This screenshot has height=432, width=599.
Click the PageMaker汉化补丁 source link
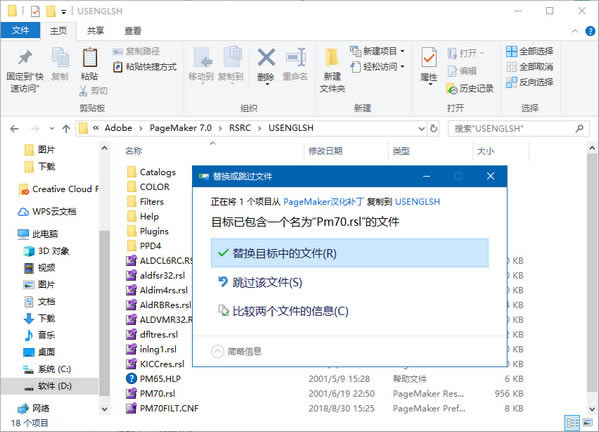323,202
